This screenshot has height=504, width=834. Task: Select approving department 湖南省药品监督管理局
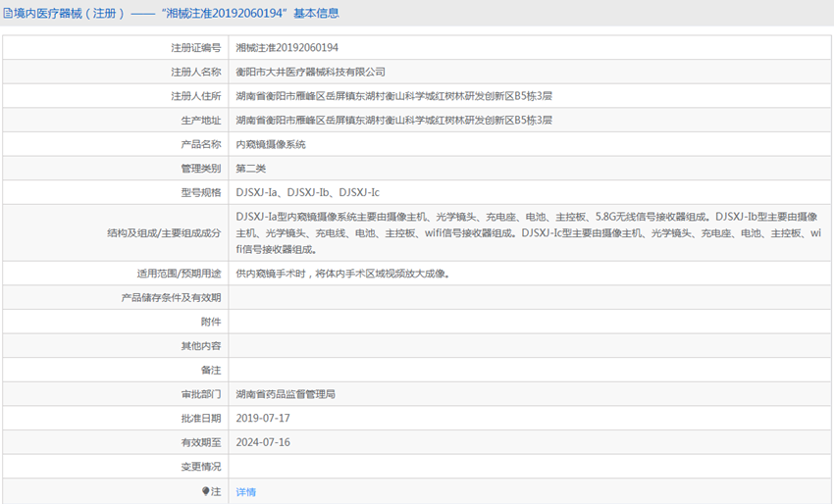(286, 394)
